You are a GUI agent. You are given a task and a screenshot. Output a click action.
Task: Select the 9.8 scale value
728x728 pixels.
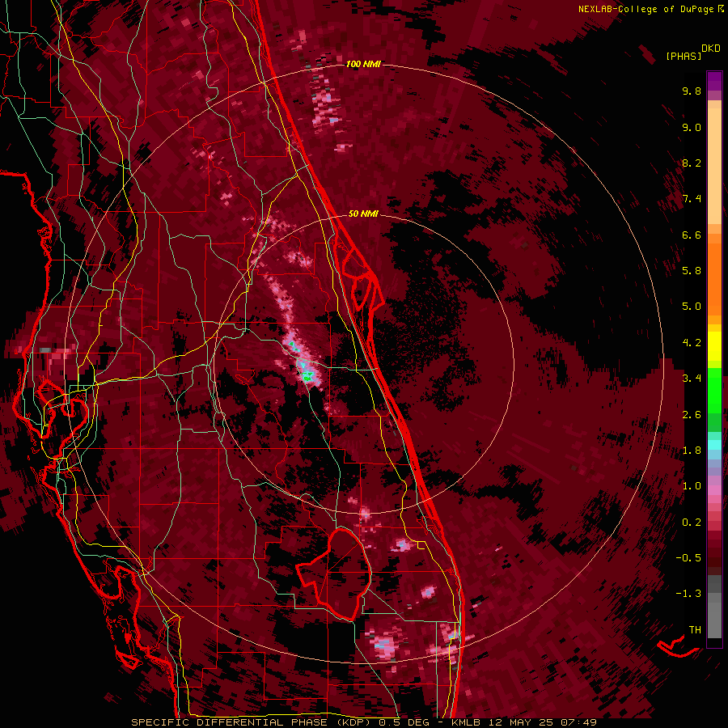(x=692, y=91)
